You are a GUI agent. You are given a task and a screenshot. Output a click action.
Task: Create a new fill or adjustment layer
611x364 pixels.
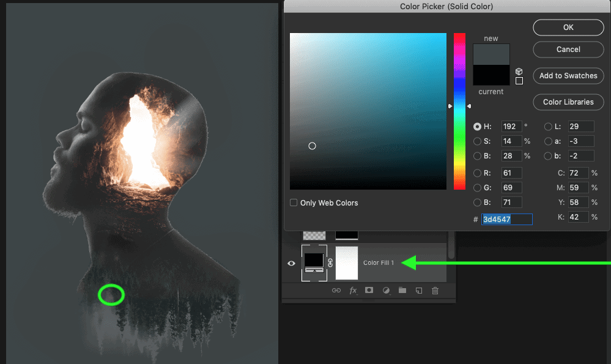point(386,291)
